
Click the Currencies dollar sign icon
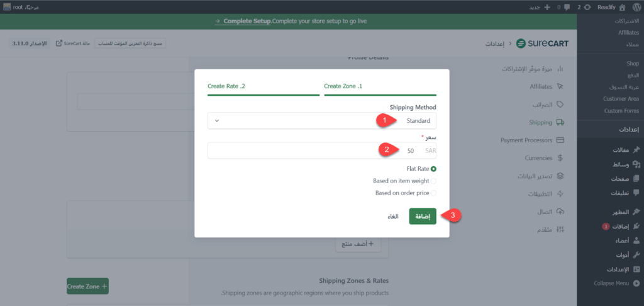click(x=560, y=157)
